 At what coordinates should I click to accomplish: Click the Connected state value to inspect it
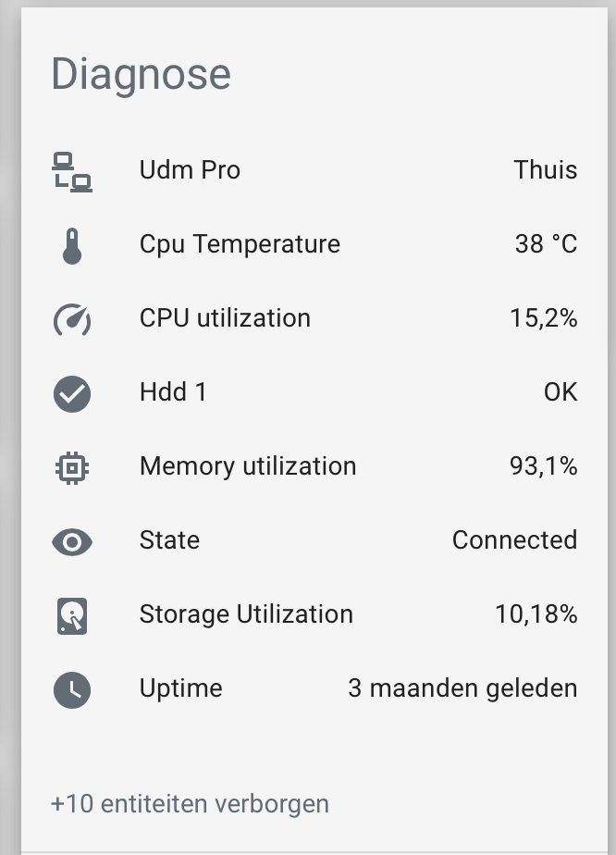514,540
